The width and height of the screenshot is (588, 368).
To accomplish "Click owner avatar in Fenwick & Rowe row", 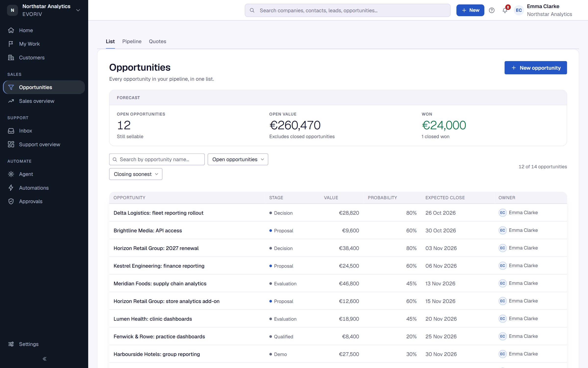I will [502, 336].
